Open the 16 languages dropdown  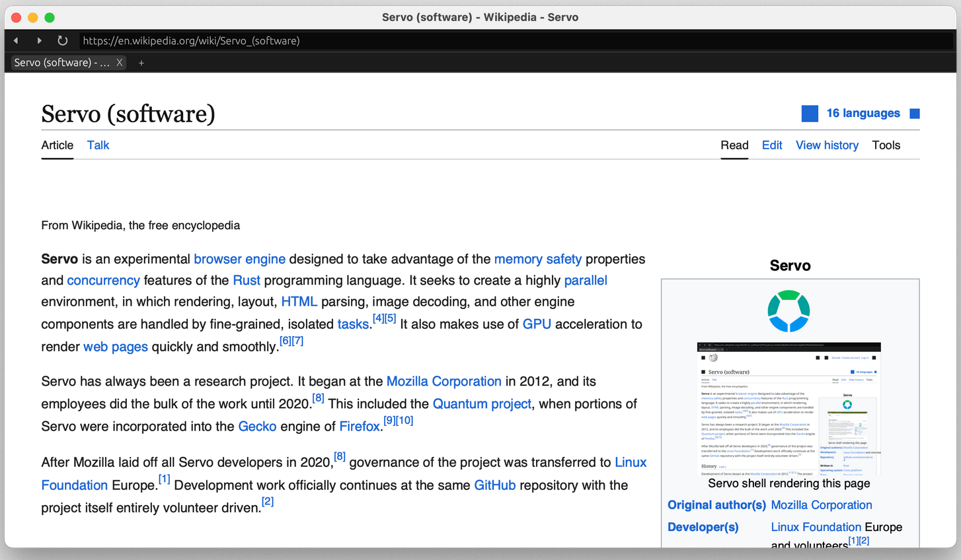coord(863,114)
